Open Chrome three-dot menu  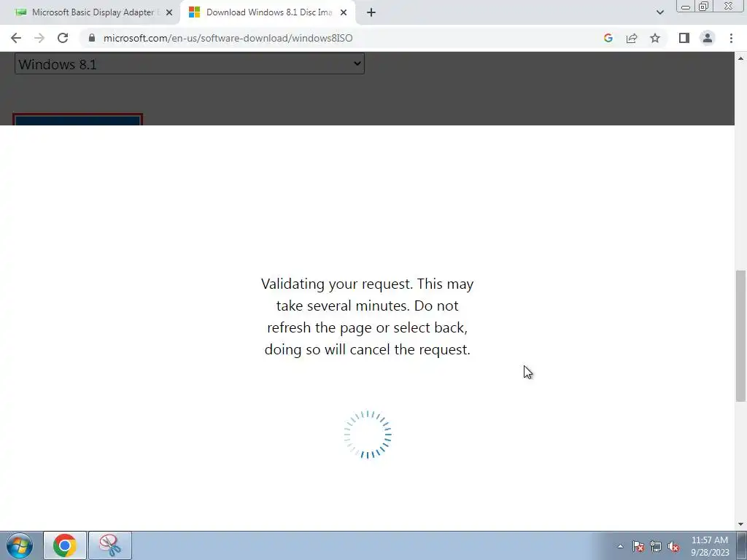731,38
